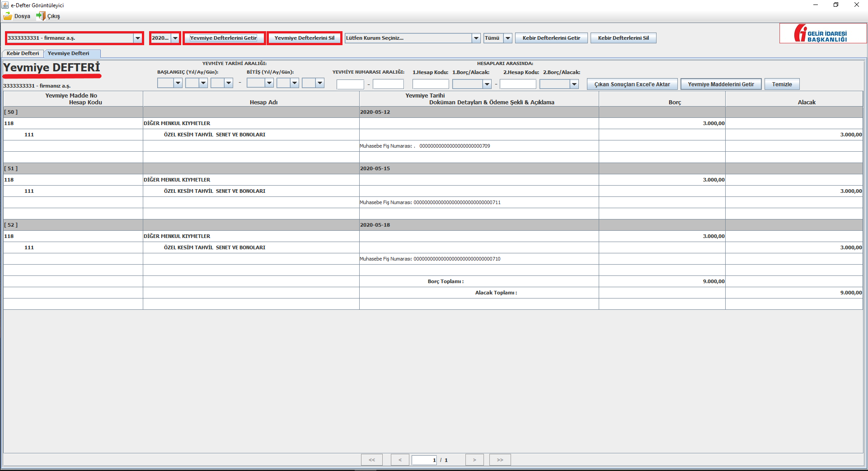Export results with Çıkan Sonuçları Excel'e Aktar

click(632, 84)
